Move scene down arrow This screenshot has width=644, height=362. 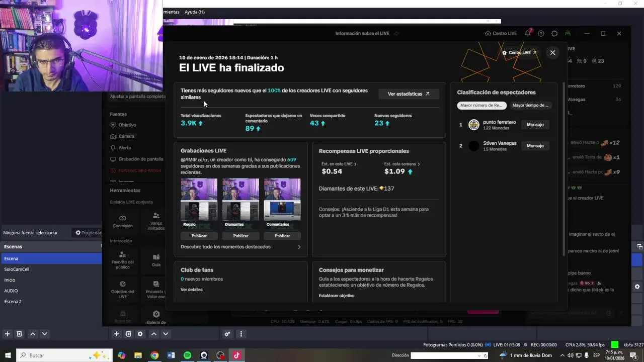point(44,334)
